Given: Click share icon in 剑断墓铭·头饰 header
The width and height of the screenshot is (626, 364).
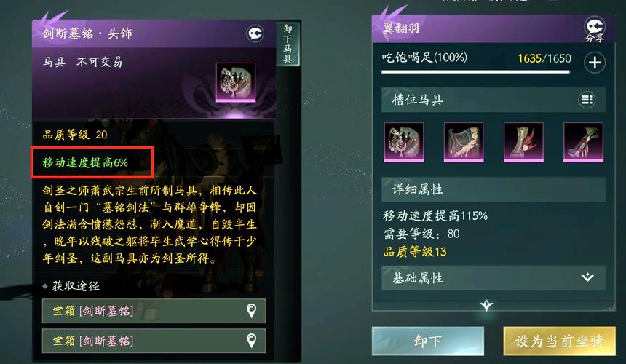Looking at the screenshot, I should click(255, 33).
